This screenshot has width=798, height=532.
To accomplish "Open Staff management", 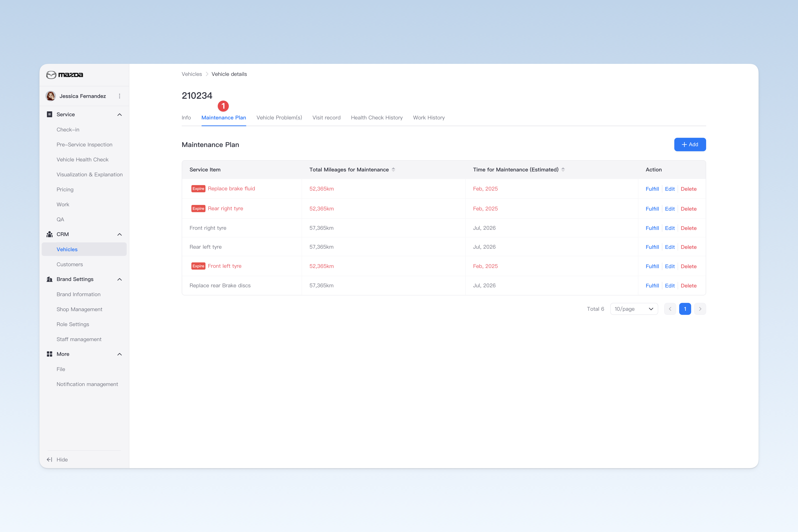I will tap(79, 339).
